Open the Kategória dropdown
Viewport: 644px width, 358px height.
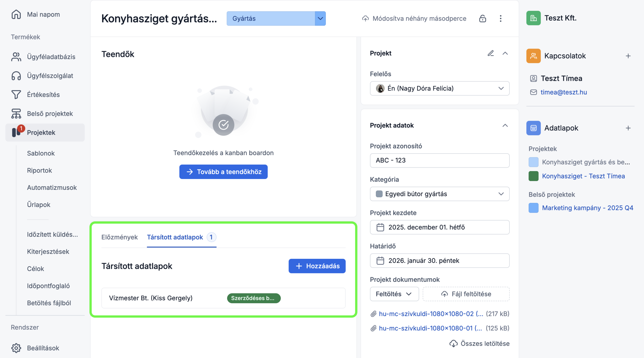501,194
